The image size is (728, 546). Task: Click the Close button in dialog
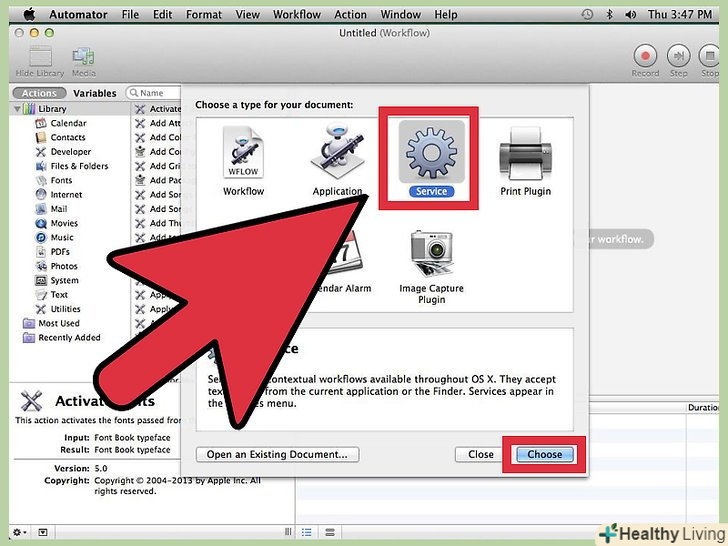coord(481,455)
